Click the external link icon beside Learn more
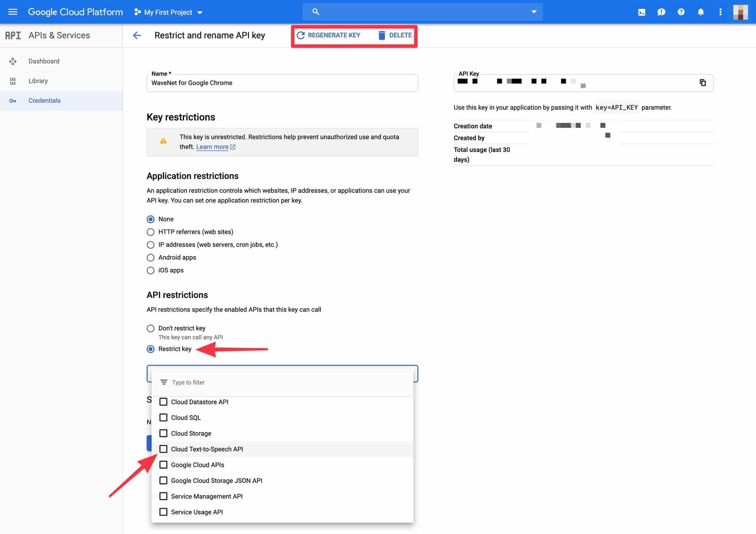 [233, 147]
